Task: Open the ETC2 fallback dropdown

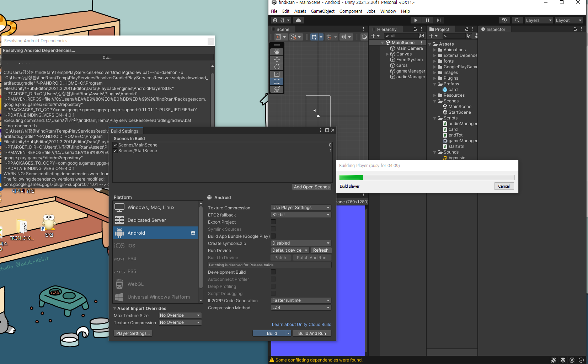Action: pos(301,215)
